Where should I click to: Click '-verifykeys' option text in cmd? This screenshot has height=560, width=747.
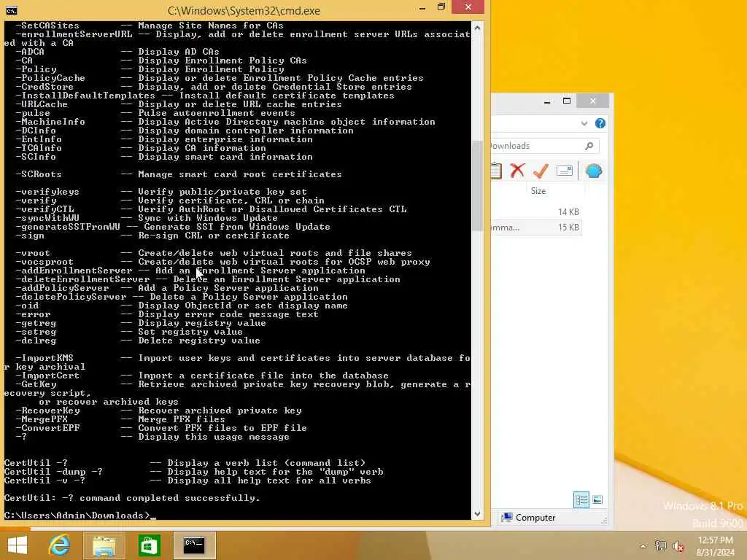point(47,192)
